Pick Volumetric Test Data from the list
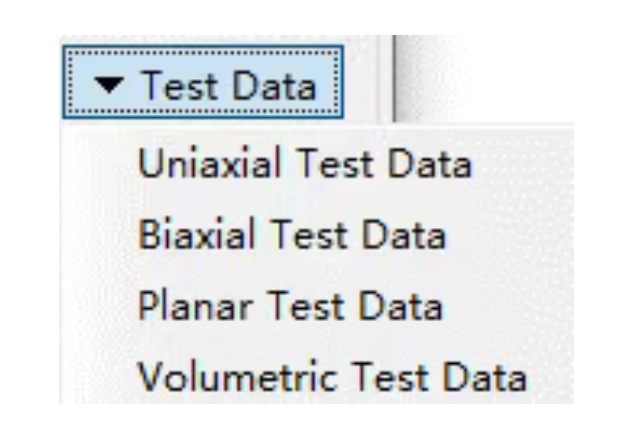Image resolution: width=623 pixels, height=432 pixels. (331, 378)
